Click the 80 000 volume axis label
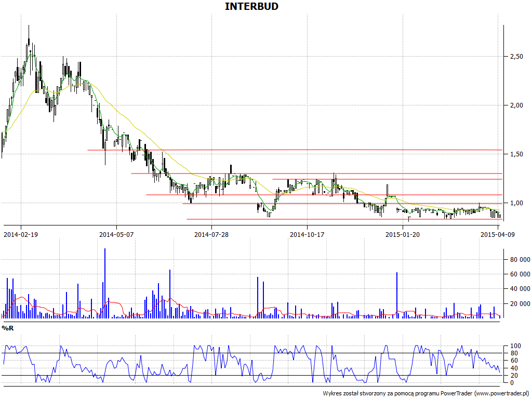 click(x=520, y=260)
